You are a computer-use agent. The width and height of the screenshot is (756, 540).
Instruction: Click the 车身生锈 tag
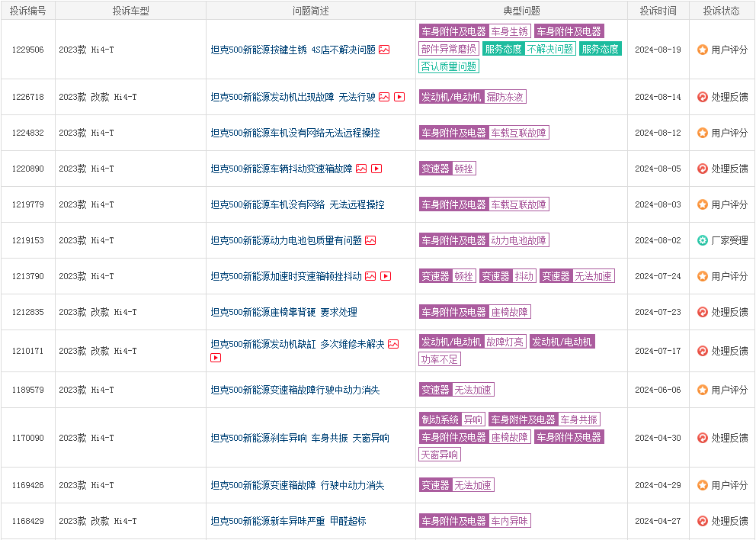pos(510,31)
